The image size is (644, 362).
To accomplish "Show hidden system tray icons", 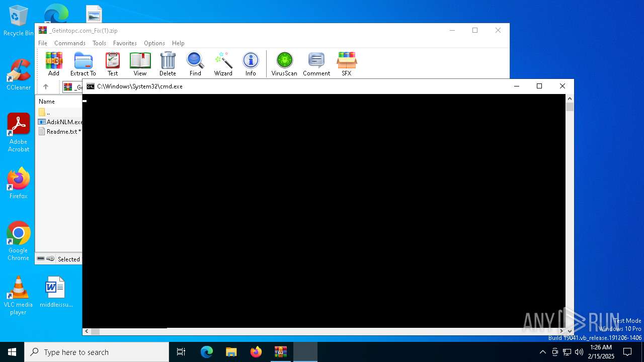I will coord(542,352).
